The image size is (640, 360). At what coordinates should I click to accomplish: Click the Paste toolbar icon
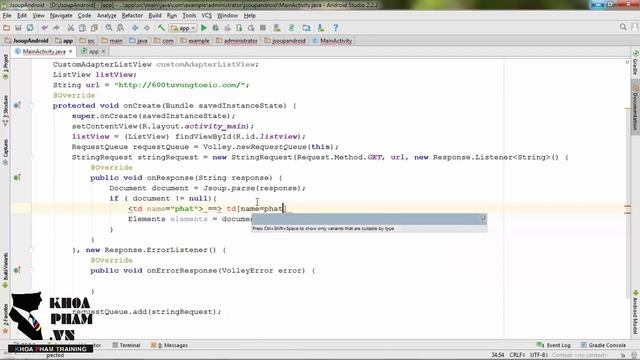coord(94,28)
